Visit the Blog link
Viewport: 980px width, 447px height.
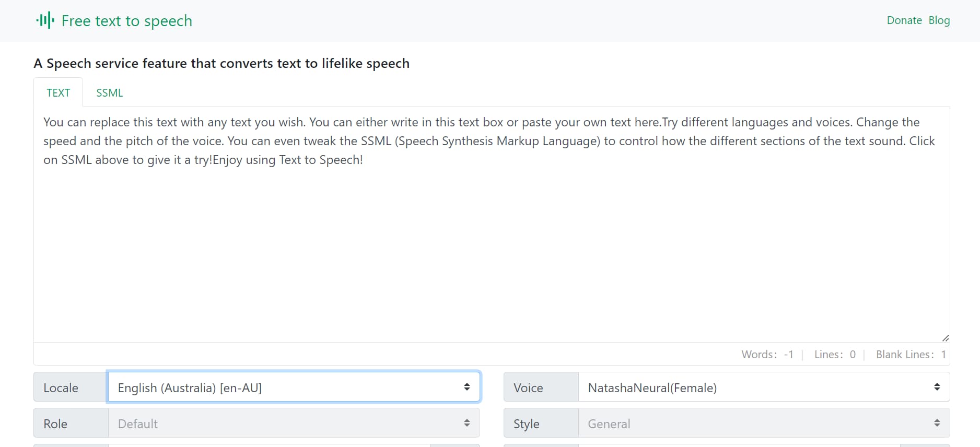(x=939, y=20)
